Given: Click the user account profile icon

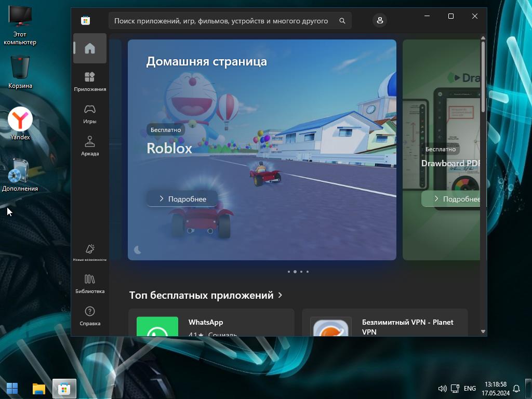Looking at the screenshot, I should coord(380,20).
